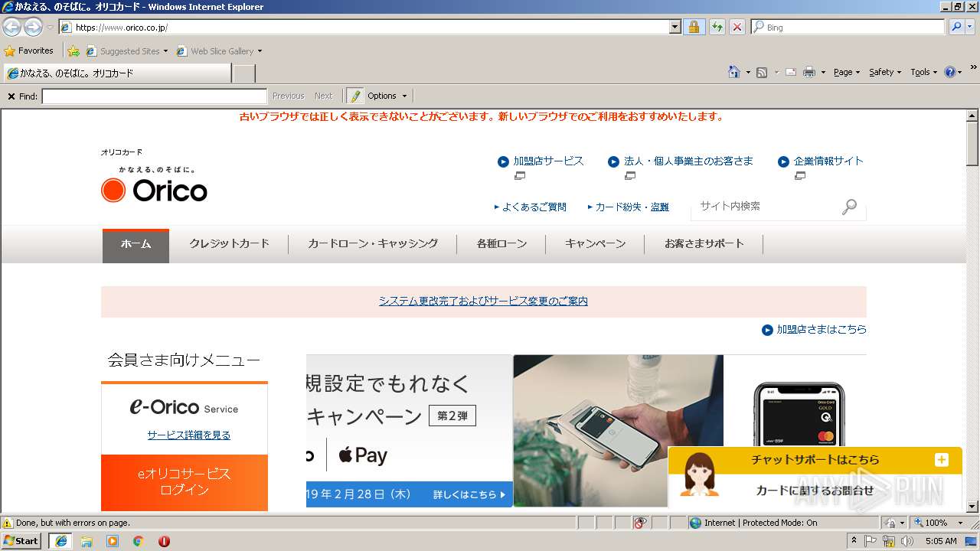Image resolution: width=980 pixels, height=551 pixels.
Task: Click the Help question mark icon
Action: coord(950,72)
